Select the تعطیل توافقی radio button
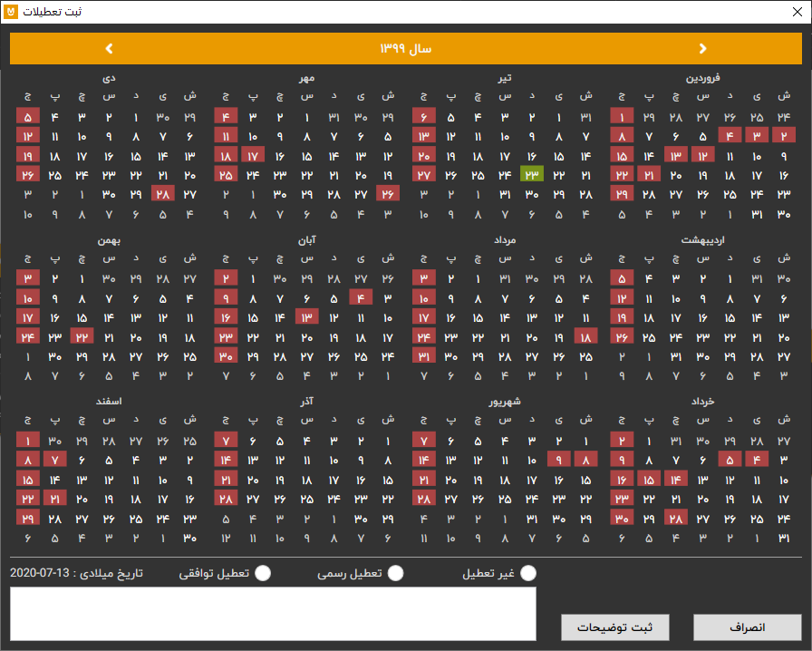Screen dimensions: 812x651 [263, 573]
